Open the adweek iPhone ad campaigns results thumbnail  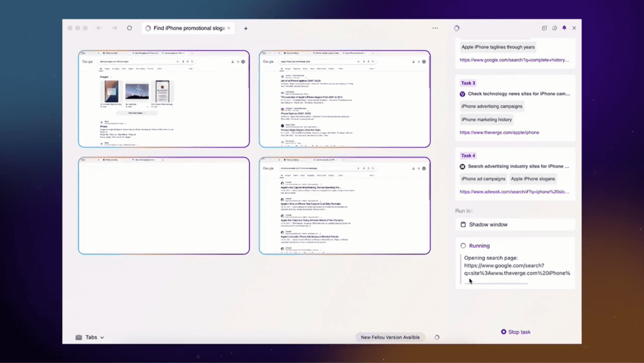[345, 205]
